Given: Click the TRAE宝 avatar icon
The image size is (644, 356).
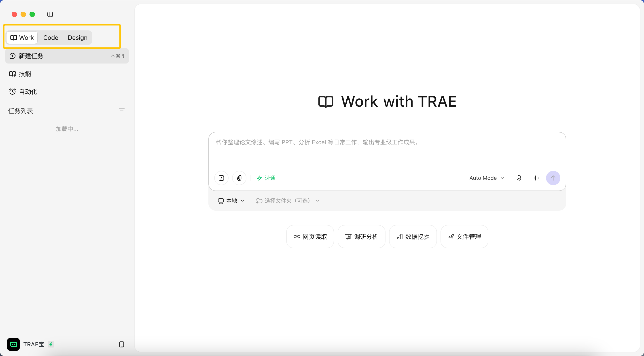Looking at the screenshot, I should [13, 344].
